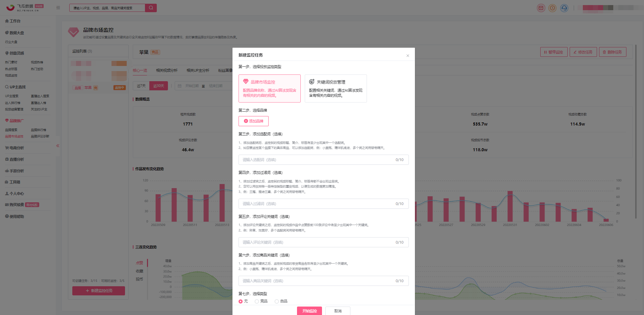
Task: Select the 苹果 brand row in monitor list
Action: pyautogui.click(x=98, y=88)
